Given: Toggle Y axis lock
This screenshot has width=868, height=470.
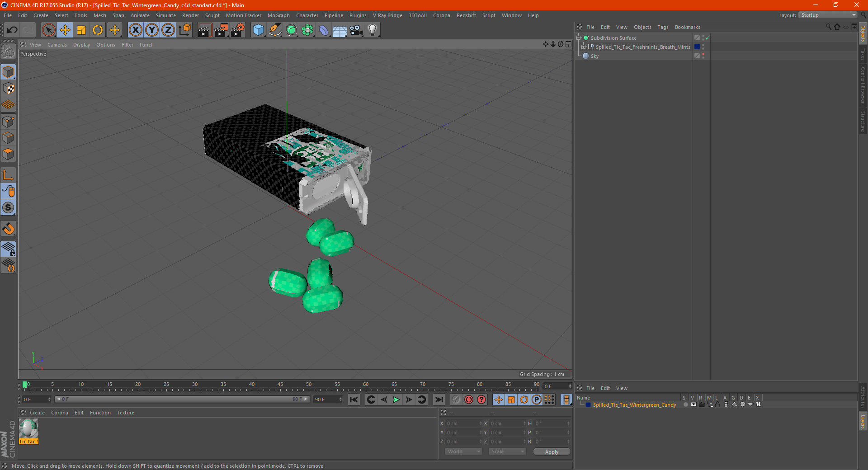Looking at the screenshot, I should pyautogui.click(x=152, y=30).
